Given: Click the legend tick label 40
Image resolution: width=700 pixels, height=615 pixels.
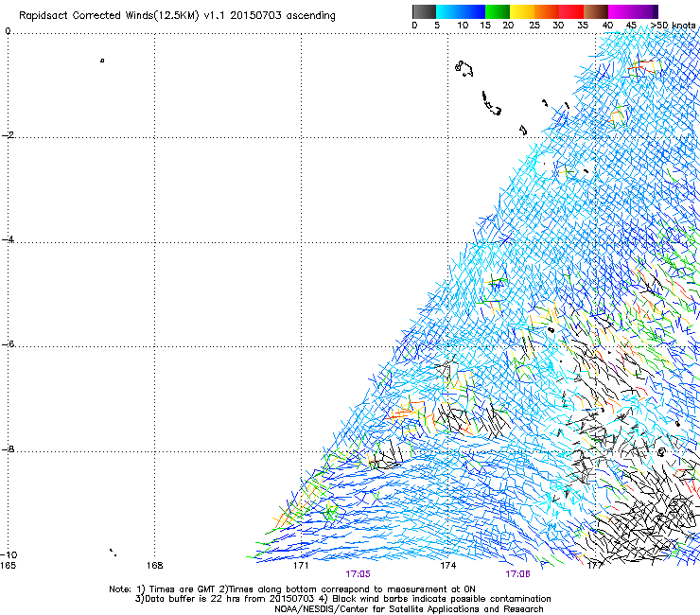Looking at the screenshot, I should point(607,26).
